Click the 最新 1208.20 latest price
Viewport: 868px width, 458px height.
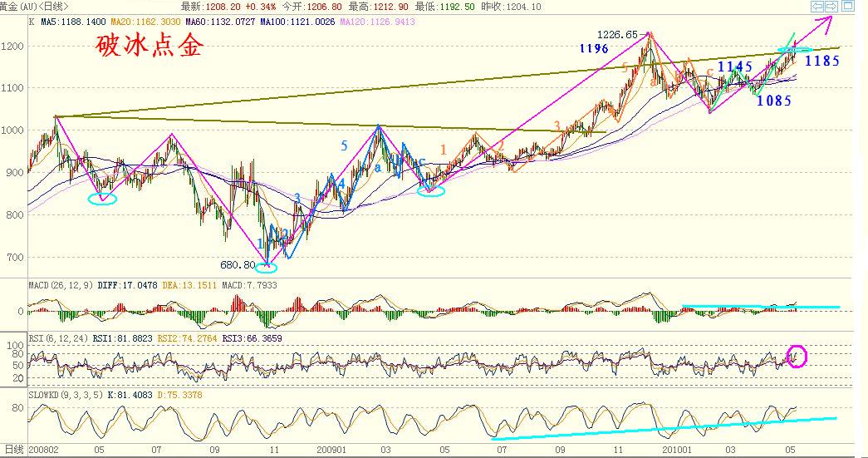(x=212, y=7)
